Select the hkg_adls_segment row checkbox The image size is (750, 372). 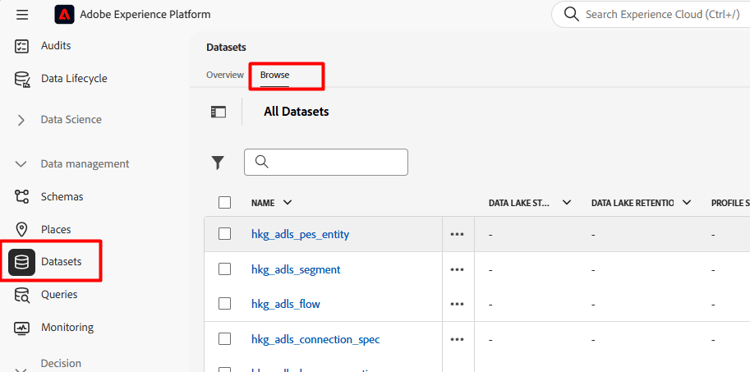click(x=224, y=269)
